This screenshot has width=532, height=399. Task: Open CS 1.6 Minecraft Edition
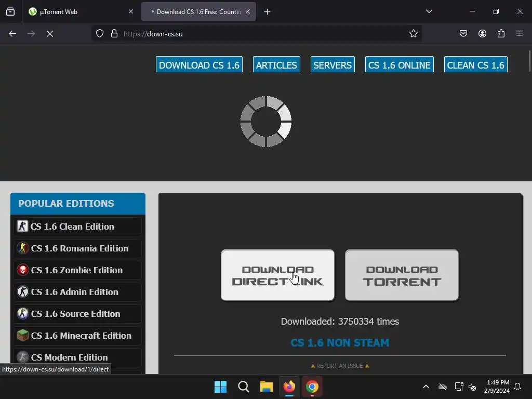[78, 336]
